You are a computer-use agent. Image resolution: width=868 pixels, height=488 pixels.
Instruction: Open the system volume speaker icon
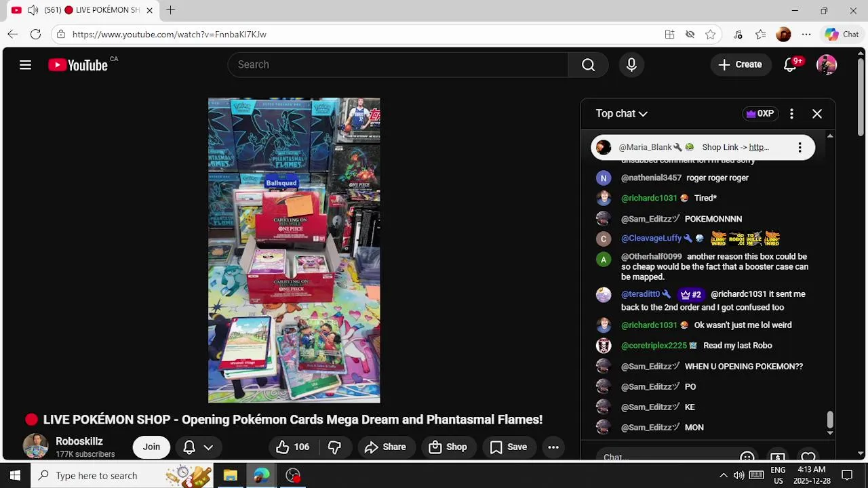[x=738, y=475]
